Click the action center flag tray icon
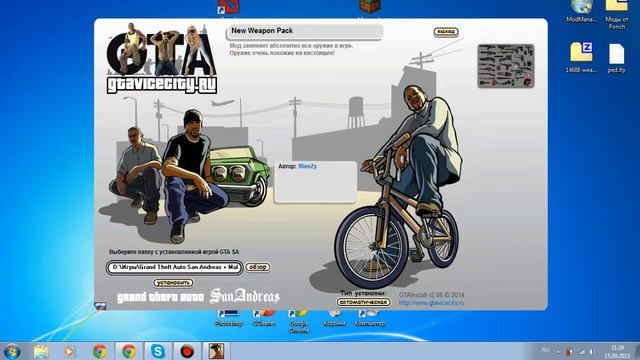This screenshot has height=360, width=640. coord(569,351)
